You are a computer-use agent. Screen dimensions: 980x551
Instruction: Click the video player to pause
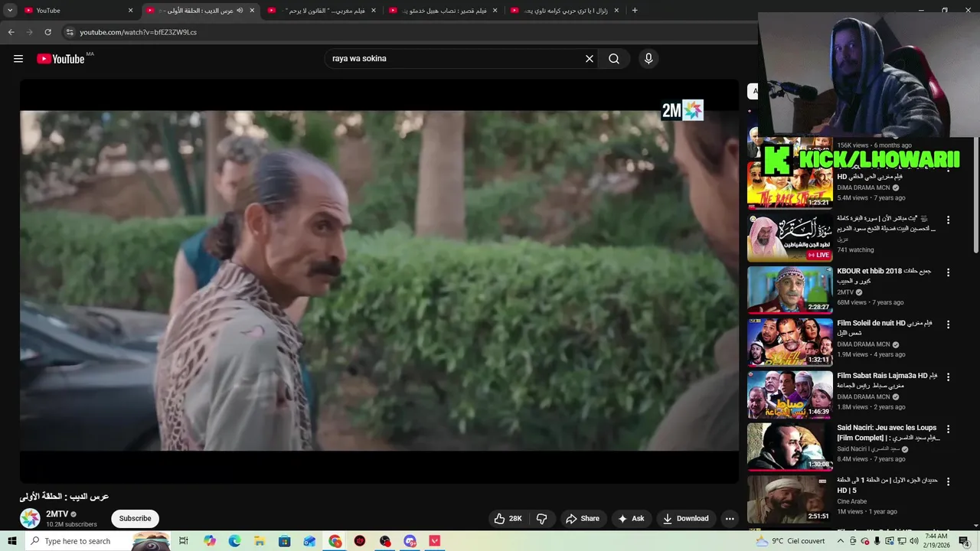[x=380, y=281]
